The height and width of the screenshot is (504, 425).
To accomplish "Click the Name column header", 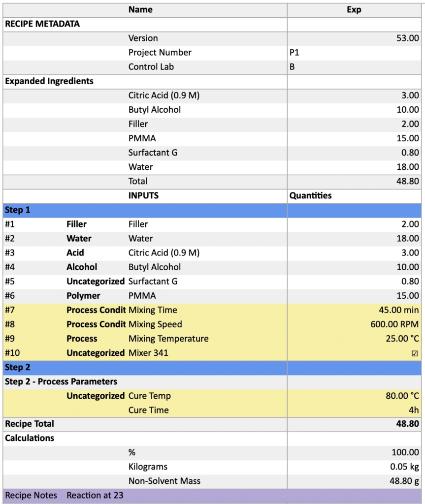I will 140,10.
